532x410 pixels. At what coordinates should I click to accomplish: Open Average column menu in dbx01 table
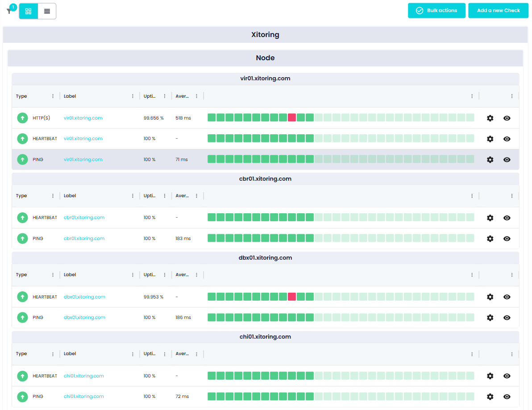click(196, 275)
